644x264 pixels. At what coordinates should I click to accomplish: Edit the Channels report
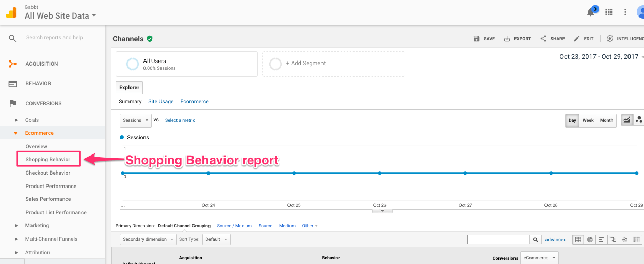584,39
